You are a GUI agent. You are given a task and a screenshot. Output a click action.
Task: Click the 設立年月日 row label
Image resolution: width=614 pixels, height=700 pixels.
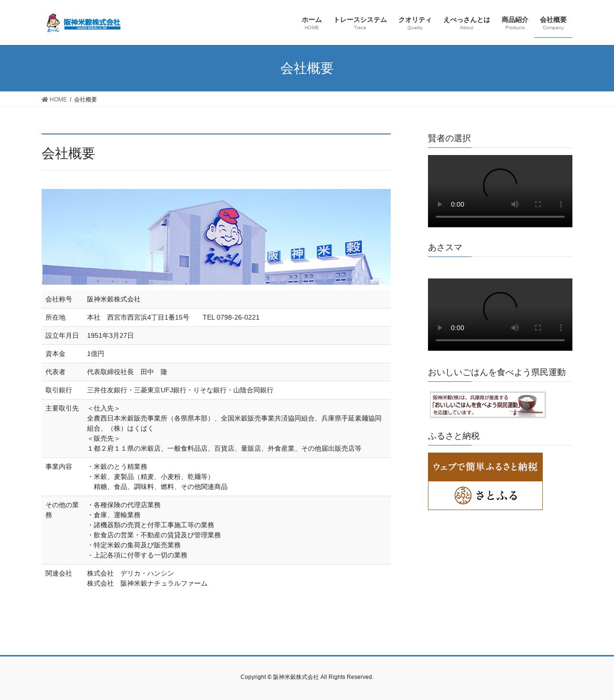click(62, 336)
